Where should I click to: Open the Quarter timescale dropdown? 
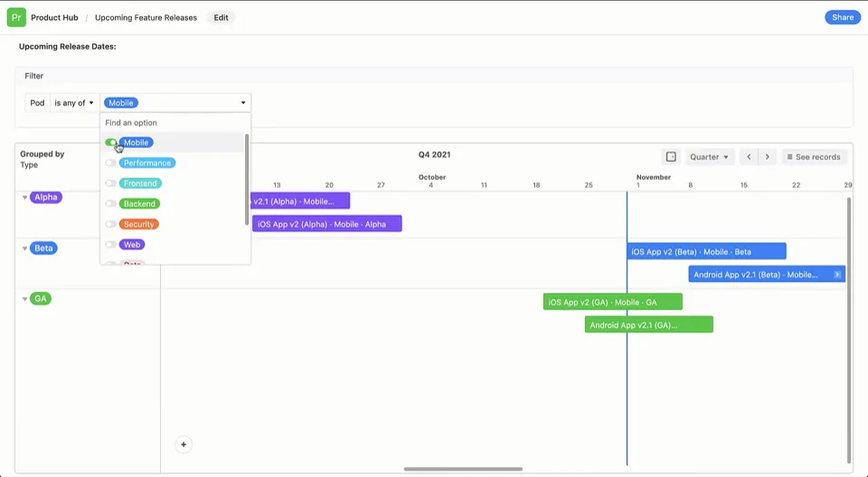[x=709, y=157]
